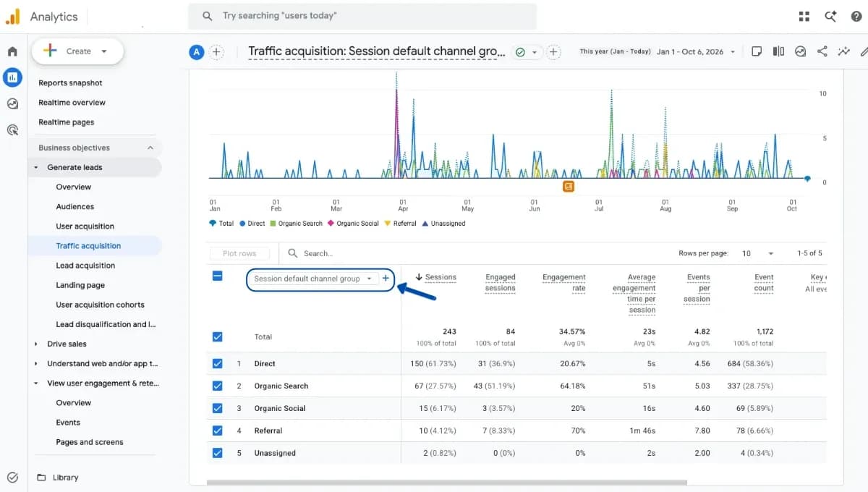This screenshot has width=868, height=492.
Task: Click the All Users segment A badge
Action: pyautogui.click(x=196, y=52)
